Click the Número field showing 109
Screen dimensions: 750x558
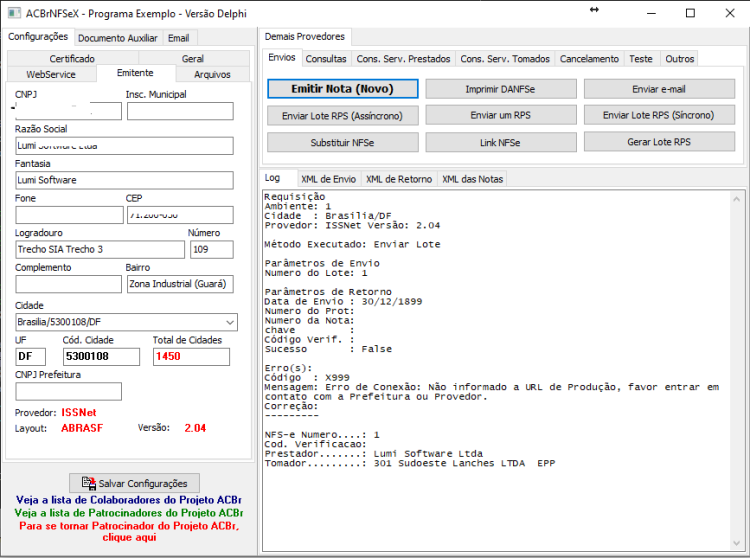coord(212,250)
